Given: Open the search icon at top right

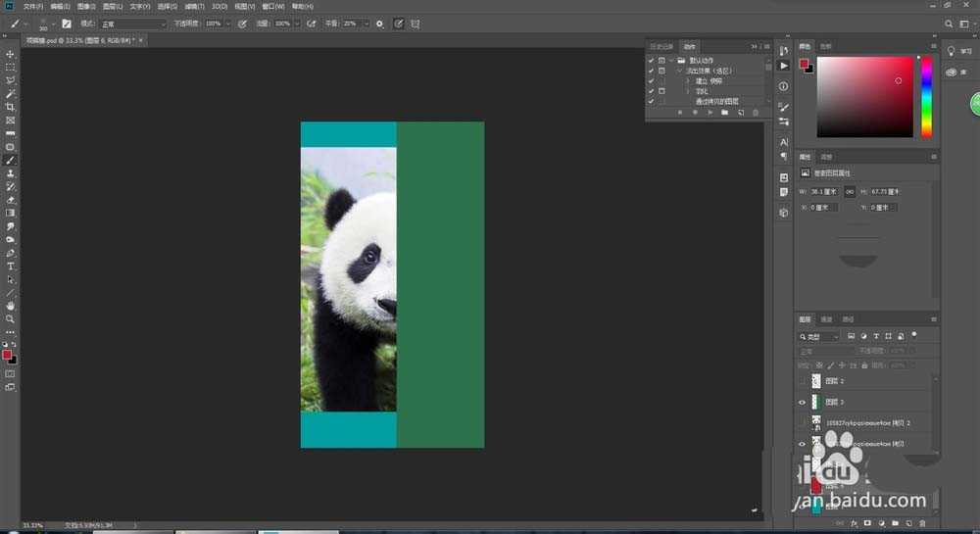Looking at the screenshot, I should click(x=948, y=23).
